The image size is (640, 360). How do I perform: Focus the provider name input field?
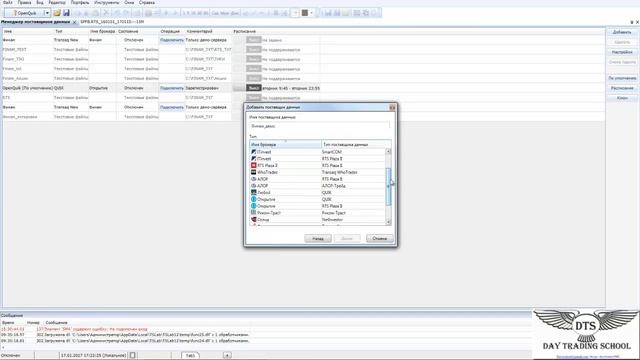pos(320,126)
